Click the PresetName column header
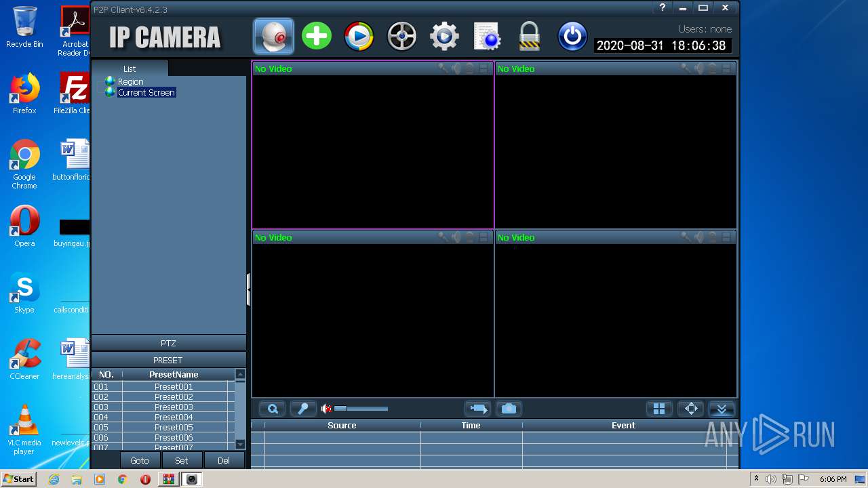868x488 pixels. 174,375
